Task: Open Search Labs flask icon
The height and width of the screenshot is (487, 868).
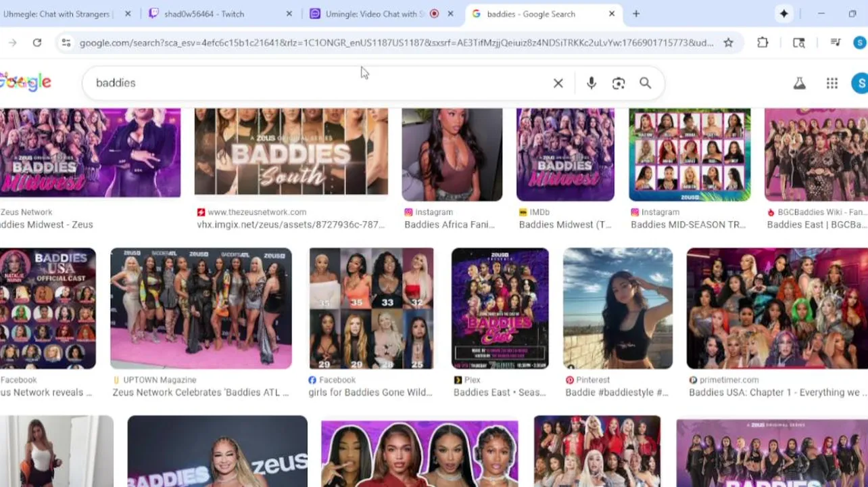Action: (799, 83)
